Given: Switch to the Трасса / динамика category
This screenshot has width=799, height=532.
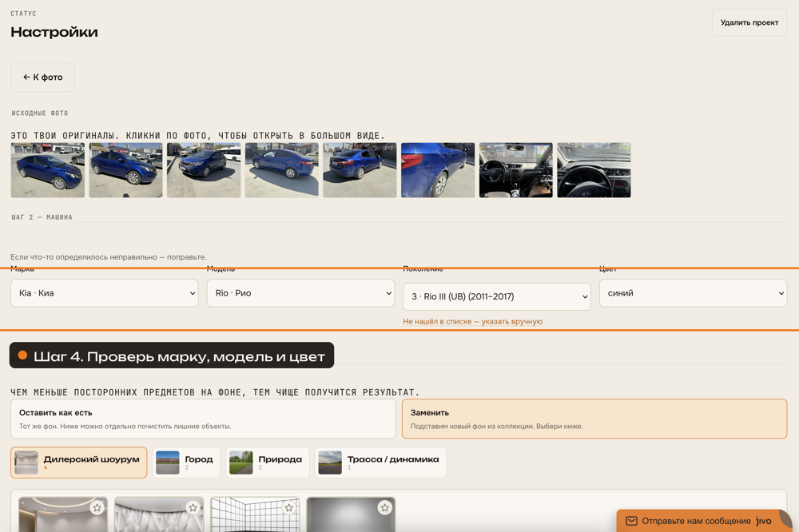Looking at the screenshot, I should click(380, 463).
